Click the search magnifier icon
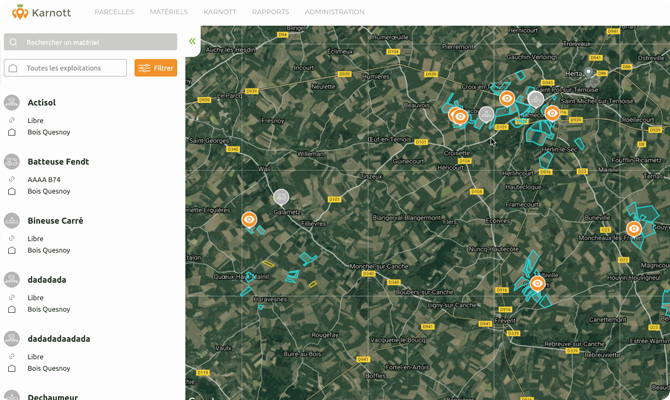 coord(13,42)
